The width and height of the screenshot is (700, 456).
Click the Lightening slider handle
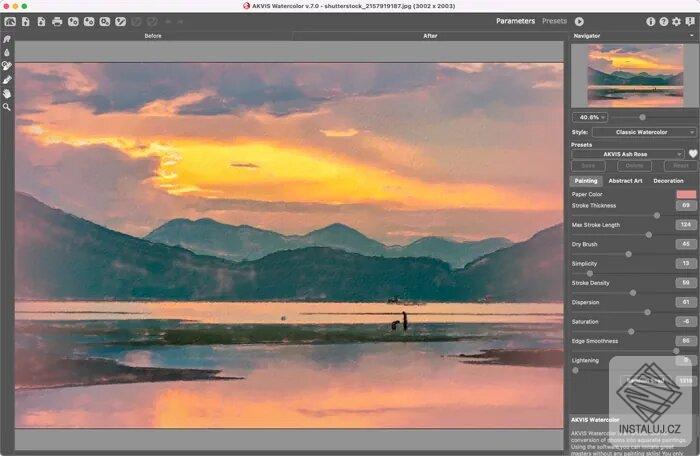pos(575,370)
